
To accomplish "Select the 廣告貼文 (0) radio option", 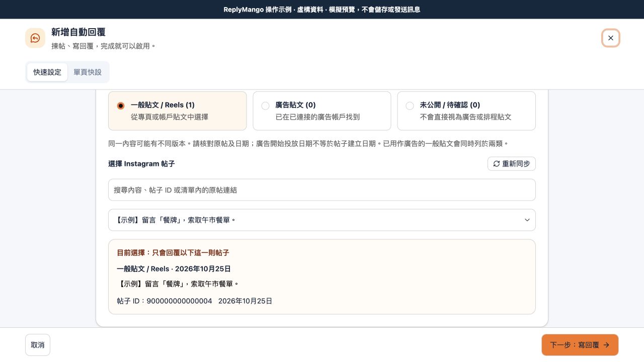I will (265, 106).
